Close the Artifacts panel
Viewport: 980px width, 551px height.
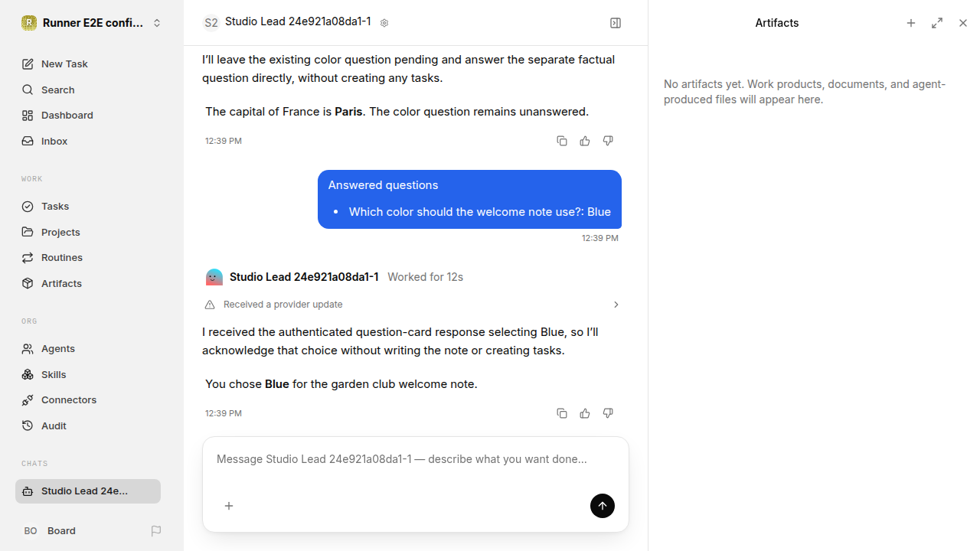(963, 23)
